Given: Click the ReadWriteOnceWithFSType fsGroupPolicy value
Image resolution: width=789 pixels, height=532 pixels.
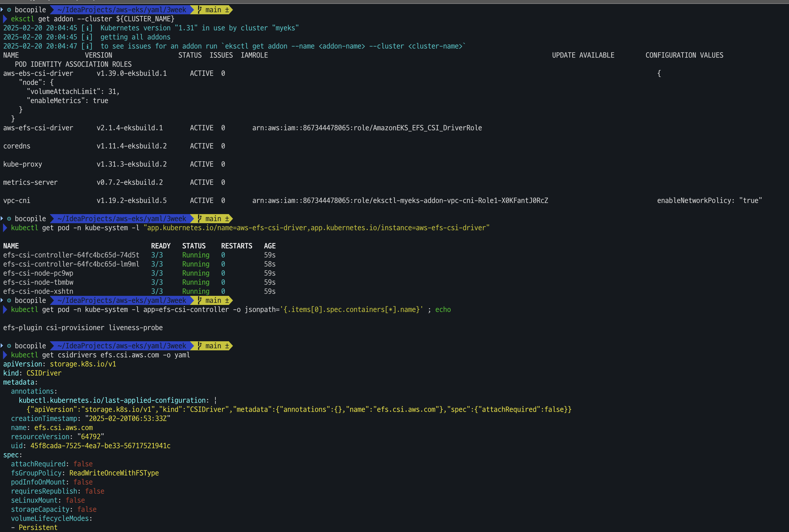Looking at the screenshot, I should coord(114,473).
